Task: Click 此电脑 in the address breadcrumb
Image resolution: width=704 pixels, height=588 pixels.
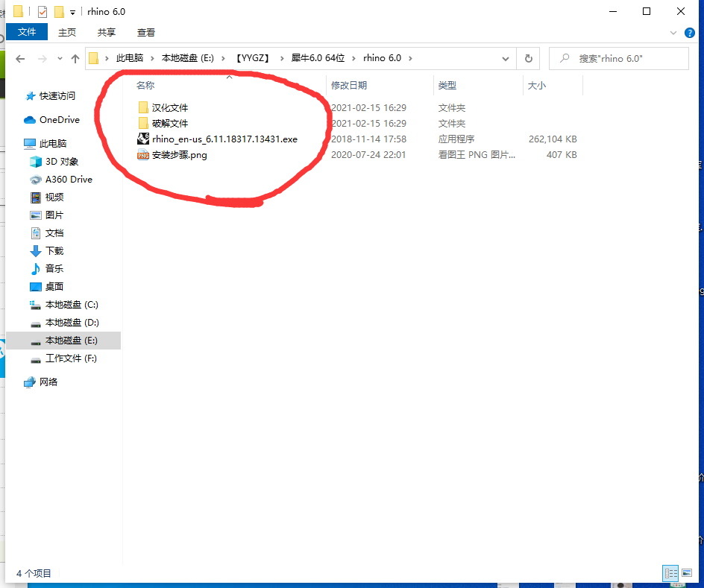Action: [130, 58]
